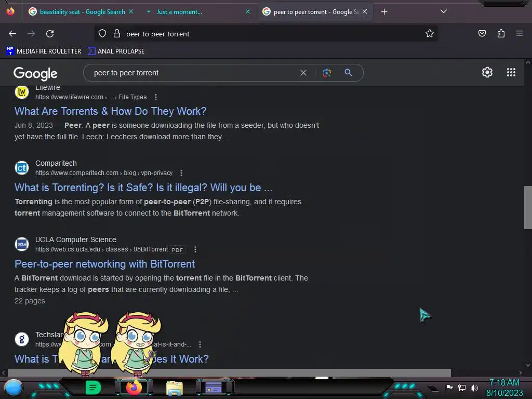Go to the Google homepage logo
This screenshot has width=532, height=399.
[35, 73]
